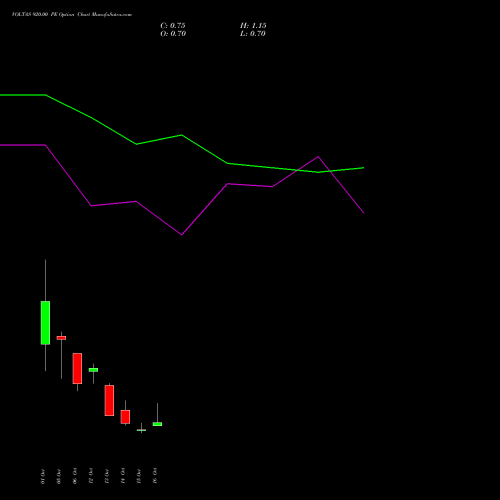Click the 14 Oct date axis label
The image size is (500, 500).
coord(123,476)
